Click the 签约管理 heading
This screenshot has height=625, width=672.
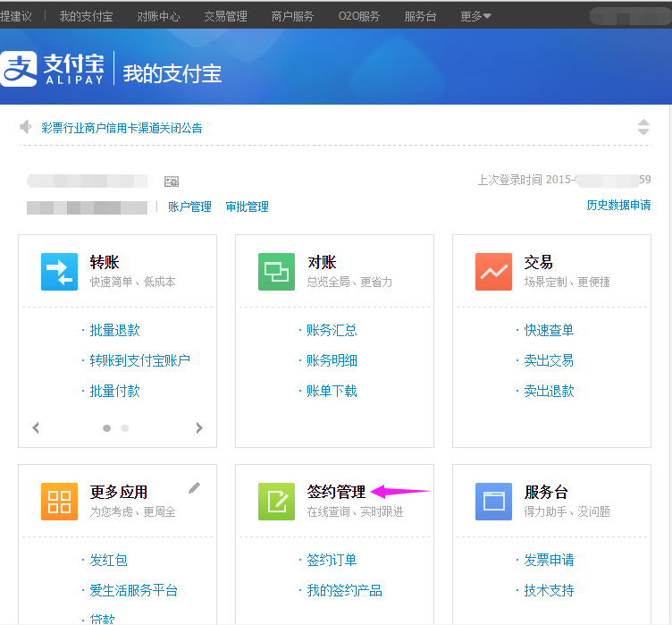(336, 492)
